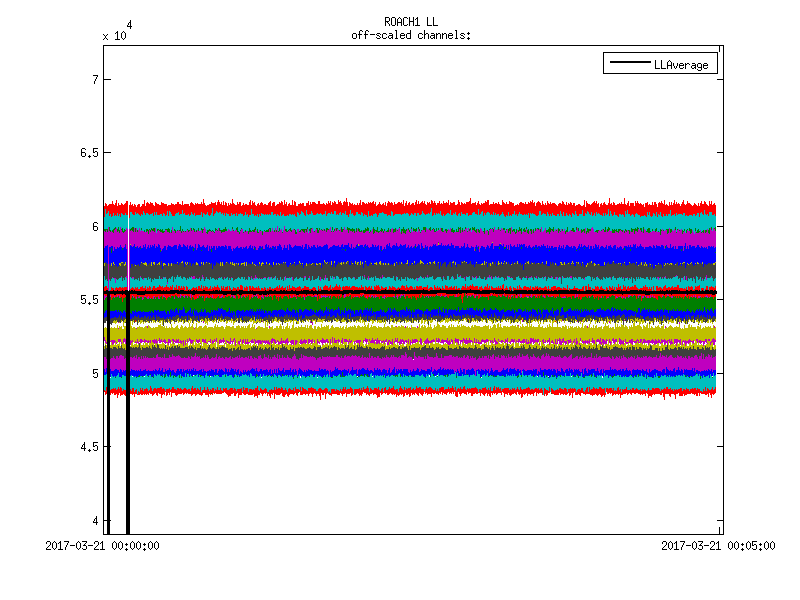Click the y-axis tick label 5.5
Screen dimensions: 800x600
coord(88,300)
